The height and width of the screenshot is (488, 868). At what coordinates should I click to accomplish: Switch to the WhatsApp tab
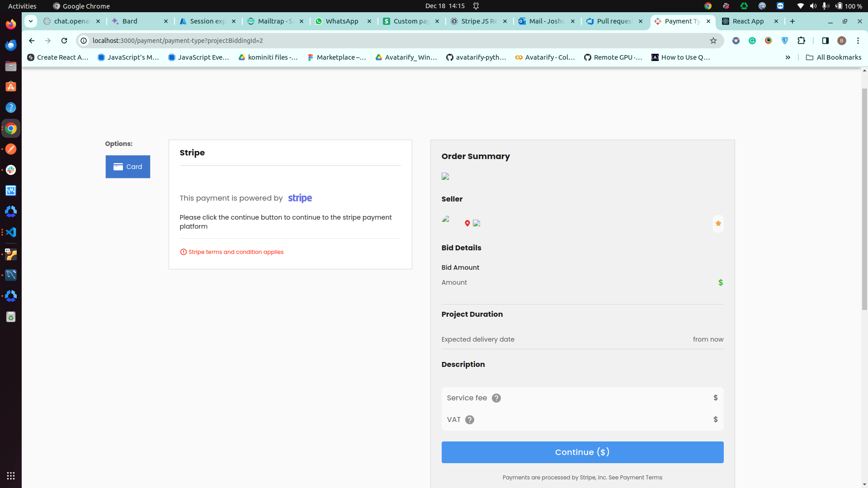coord(342,21)
